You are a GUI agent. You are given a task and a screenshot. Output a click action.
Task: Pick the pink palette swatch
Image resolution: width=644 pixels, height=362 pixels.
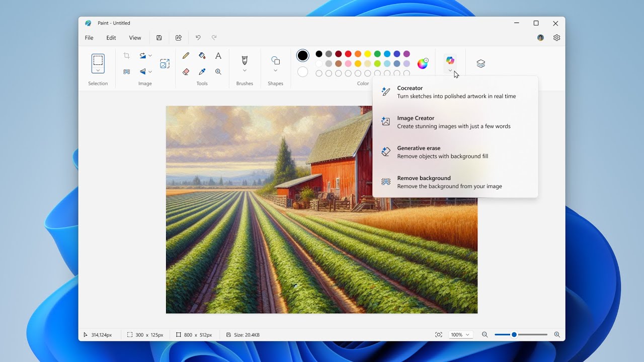348,64
